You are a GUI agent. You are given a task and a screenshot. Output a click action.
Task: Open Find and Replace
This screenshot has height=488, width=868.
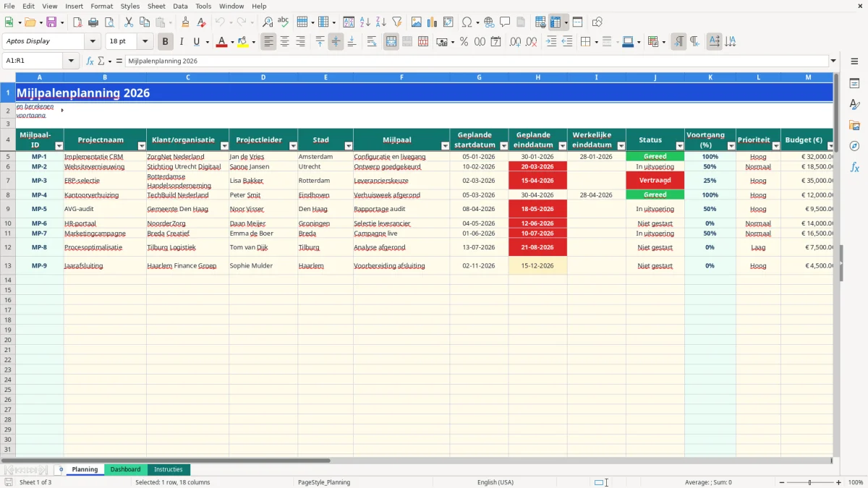[268, 22]
